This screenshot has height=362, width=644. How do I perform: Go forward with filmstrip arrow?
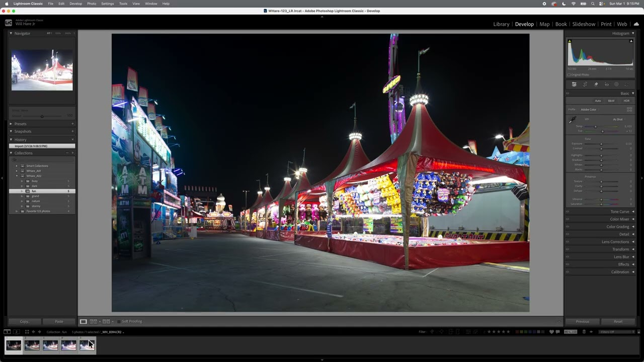click(39, 332)
